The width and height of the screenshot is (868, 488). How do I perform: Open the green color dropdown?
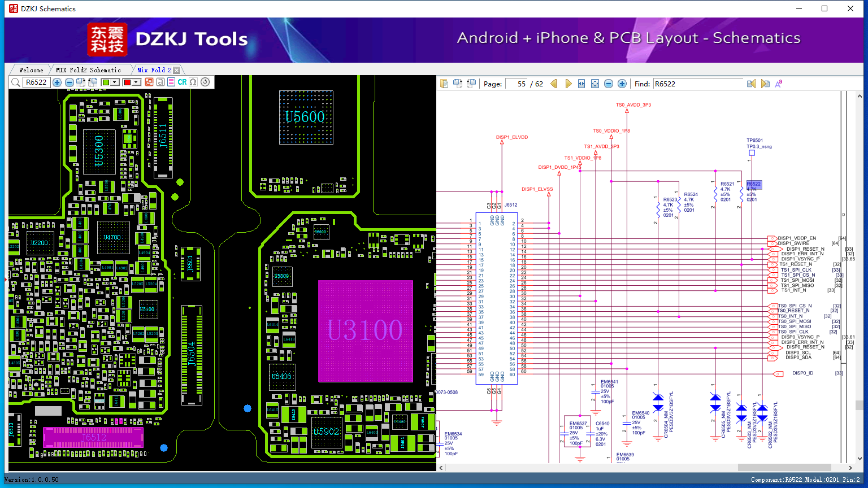115,82
